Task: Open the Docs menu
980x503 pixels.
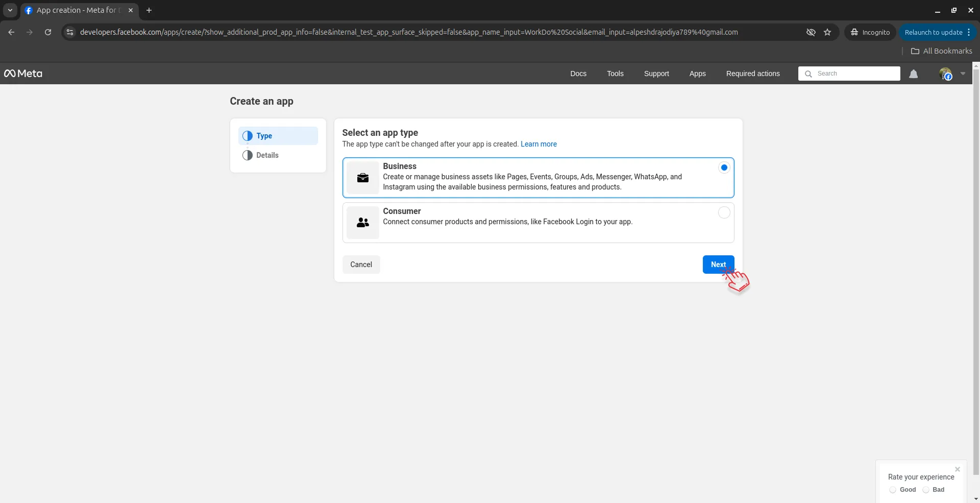Action: click(578, 73)
